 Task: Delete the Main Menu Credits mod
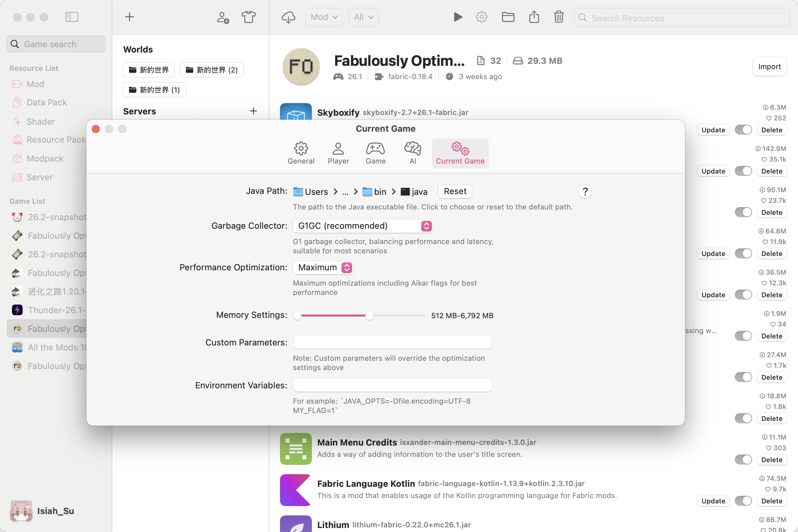pyautogui.click(x=771, y=460)
